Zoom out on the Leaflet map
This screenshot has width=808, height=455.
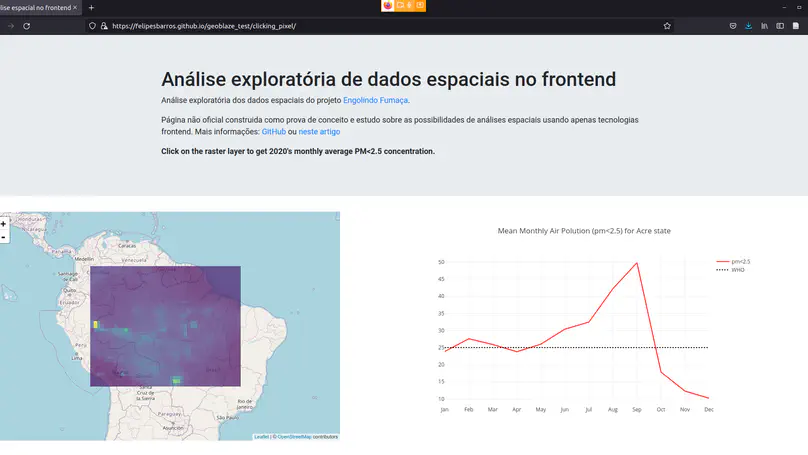click(4, 237)
